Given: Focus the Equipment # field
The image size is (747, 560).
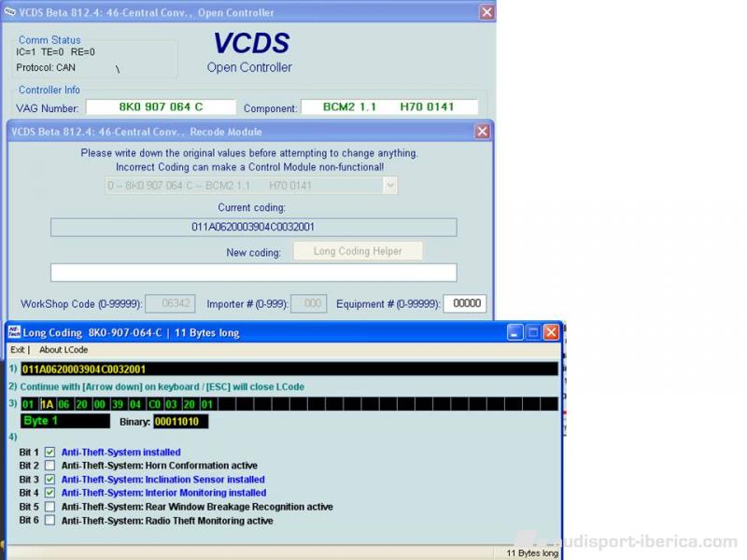Looking at the screenshot, I should click(x=464, y=303).
